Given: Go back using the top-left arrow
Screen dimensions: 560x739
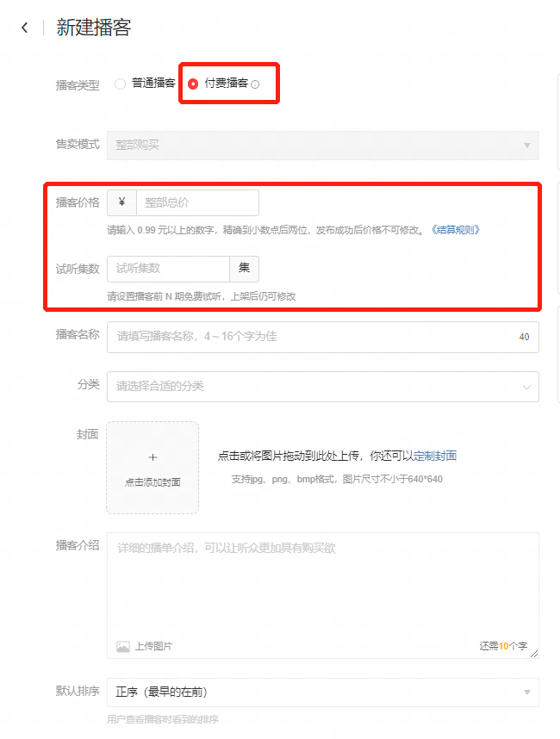Looking at the screenshot, I should 24,28.
